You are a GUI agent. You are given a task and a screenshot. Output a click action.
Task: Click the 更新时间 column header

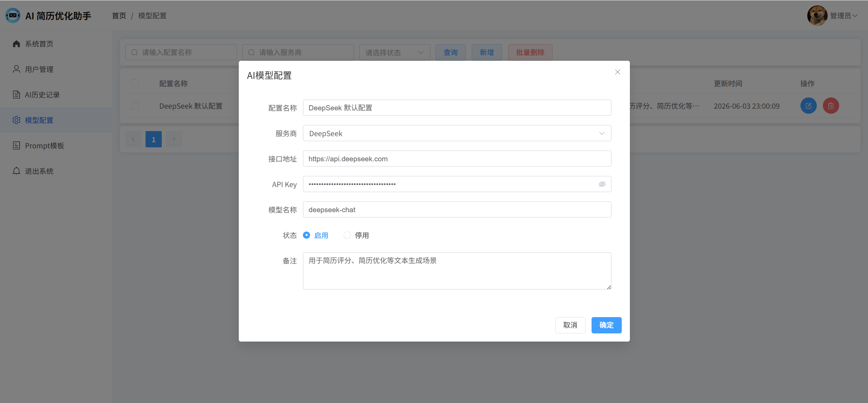728,84
